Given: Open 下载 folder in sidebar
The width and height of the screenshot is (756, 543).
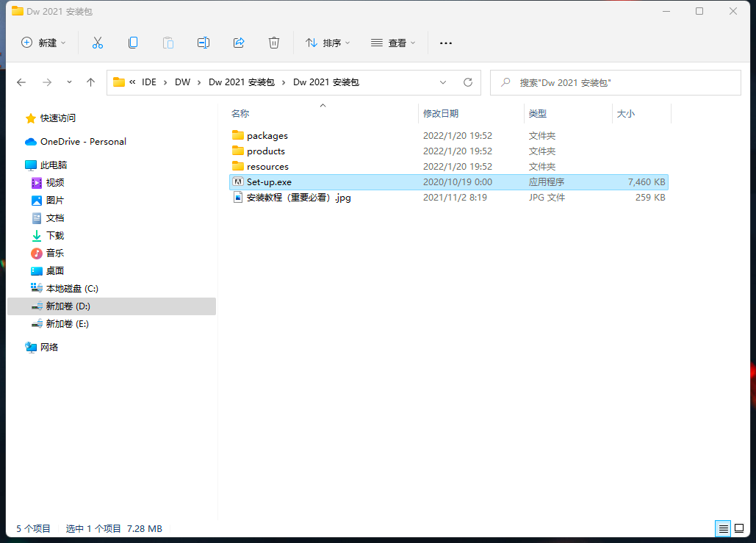Looking at the screenshot, I should click(x=48, y=235).
